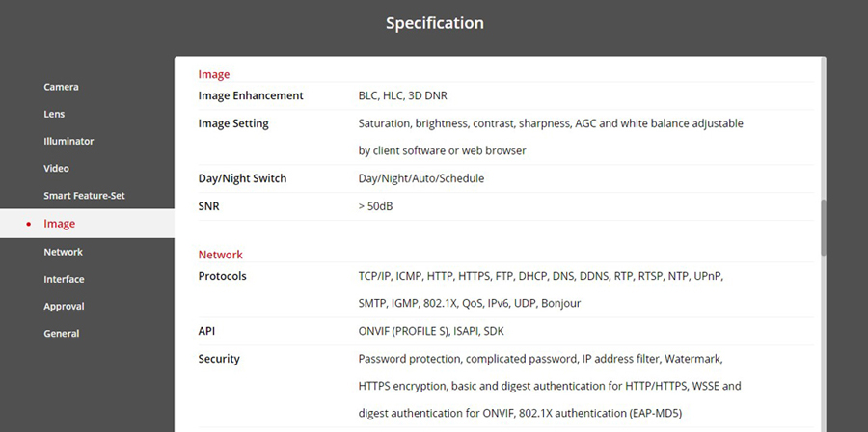Screen dimensions: 868x432
Task: Click the Day/Night Switch row label
Action: [242, 178]
